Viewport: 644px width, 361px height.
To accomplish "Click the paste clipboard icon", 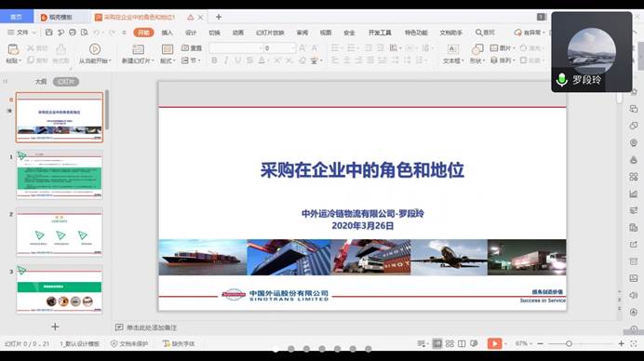I will tap(13, 49).
